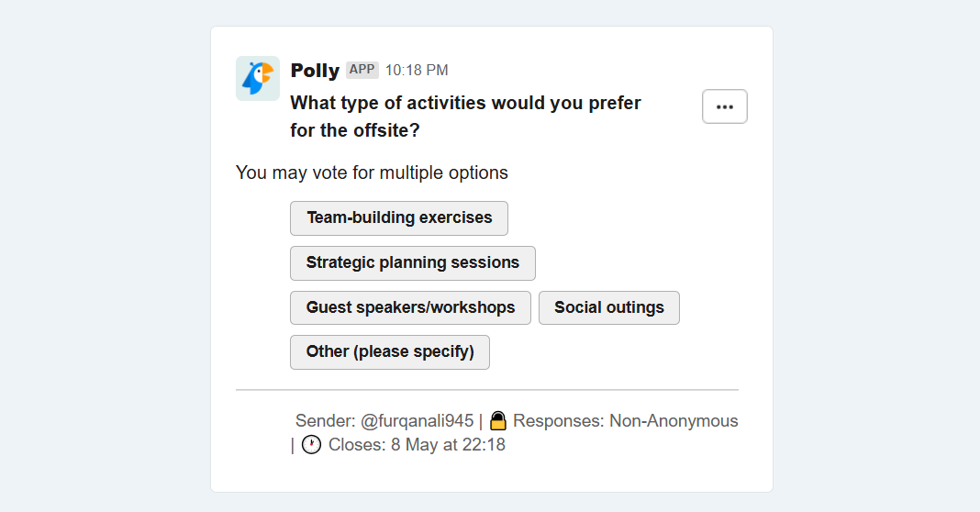Pick the Other (please specify) option

tap(389, 352)
